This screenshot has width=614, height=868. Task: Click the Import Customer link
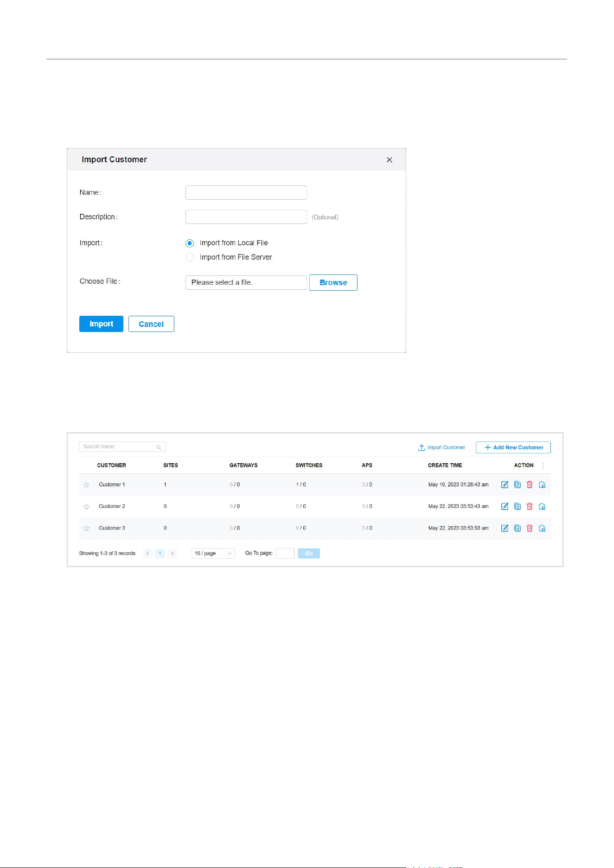(x=441, y=447)
